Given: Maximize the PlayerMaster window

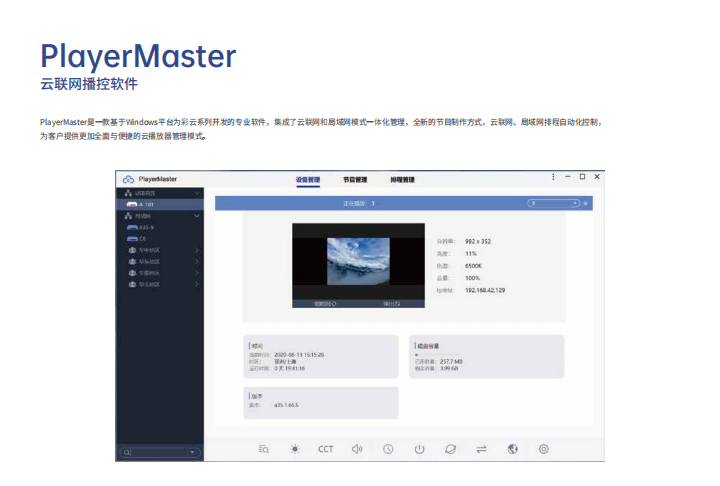Looking at the screenshot, I should 582,176.
